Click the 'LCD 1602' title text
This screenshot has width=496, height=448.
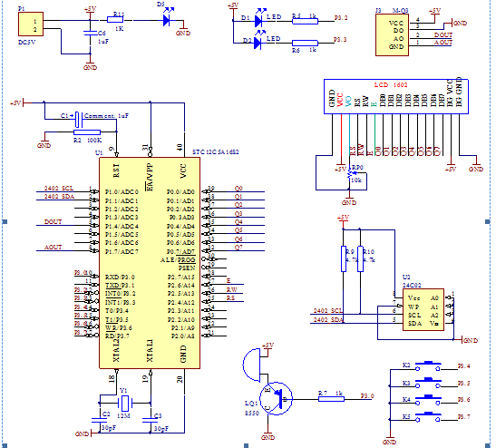pos(391,84)
